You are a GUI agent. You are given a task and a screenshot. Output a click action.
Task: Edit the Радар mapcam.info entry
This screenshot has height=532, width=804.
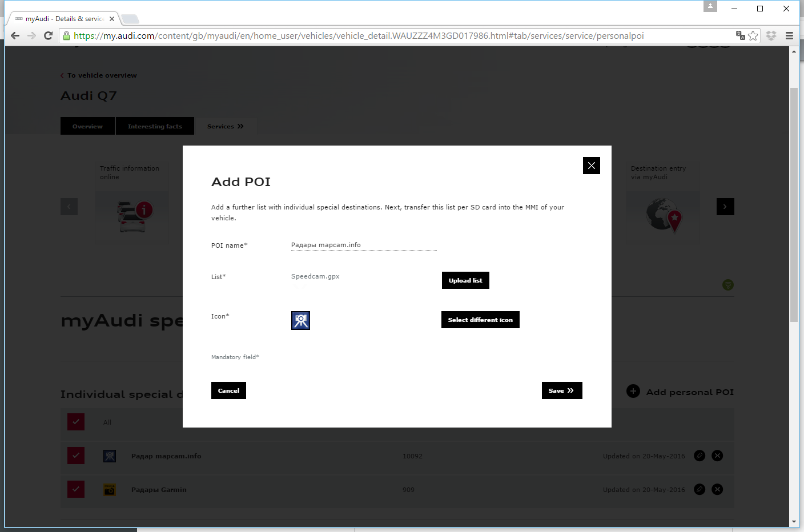(x=700, y=456)
